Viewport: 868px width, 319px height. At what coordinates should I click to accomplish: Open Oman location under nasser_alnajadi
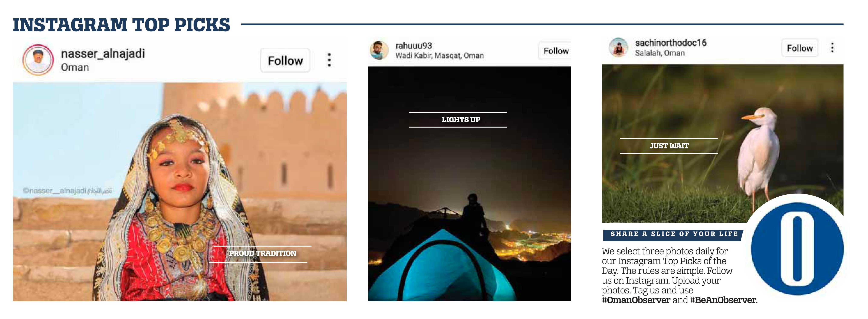[x=75, y=67]
